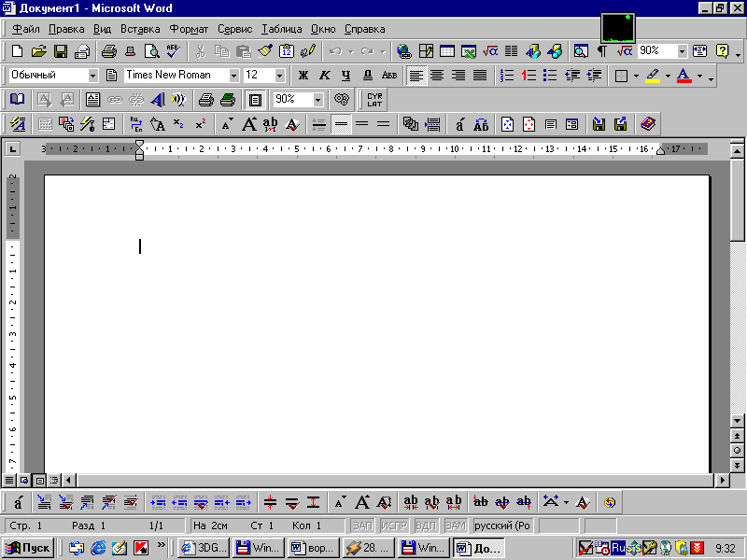Expand font color options arrow
This screenshot has width=747, height=560.
click(699, 76)
